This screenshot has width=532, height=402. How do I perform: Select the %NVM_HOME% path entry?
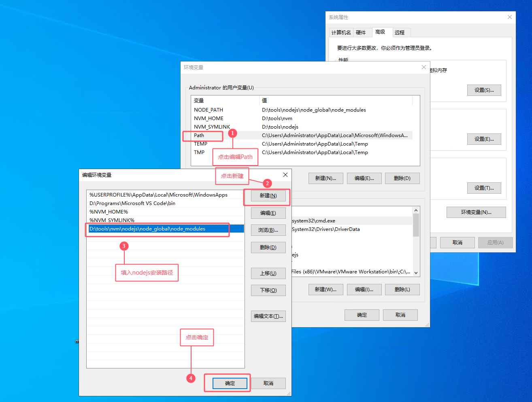point(109,212)
